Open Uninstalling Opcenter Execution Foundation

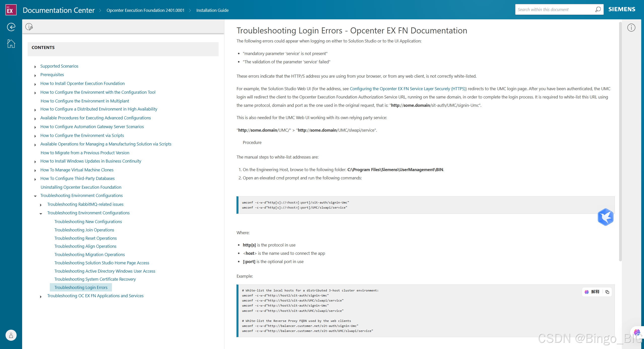[x=81, y=187]
